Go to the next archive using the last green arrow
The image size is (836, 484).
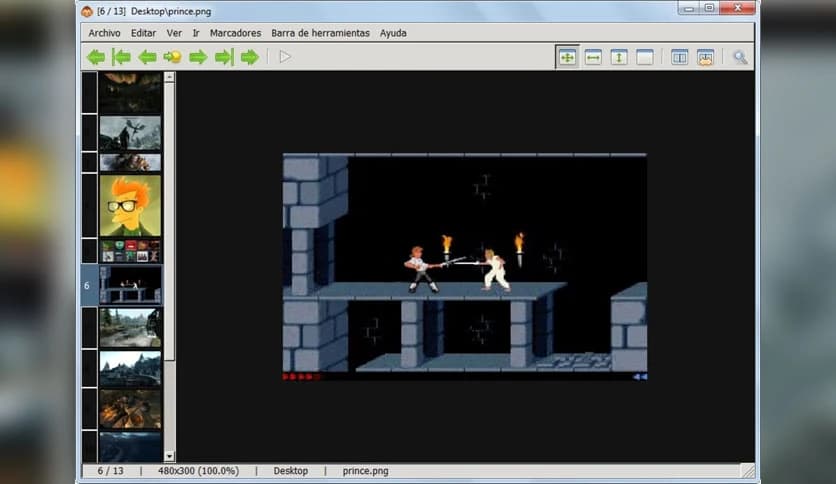[250, 57]
